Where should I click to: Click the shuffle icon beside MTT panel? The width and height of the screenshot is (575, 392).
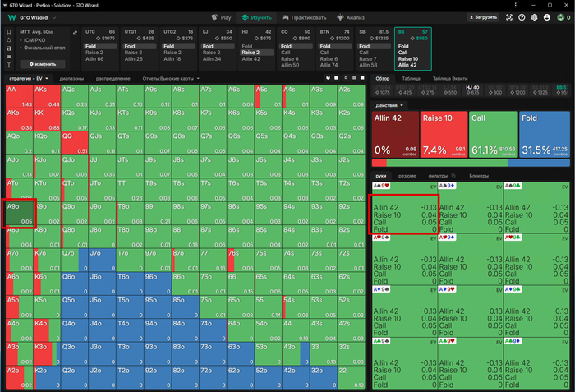click(76, 32)
